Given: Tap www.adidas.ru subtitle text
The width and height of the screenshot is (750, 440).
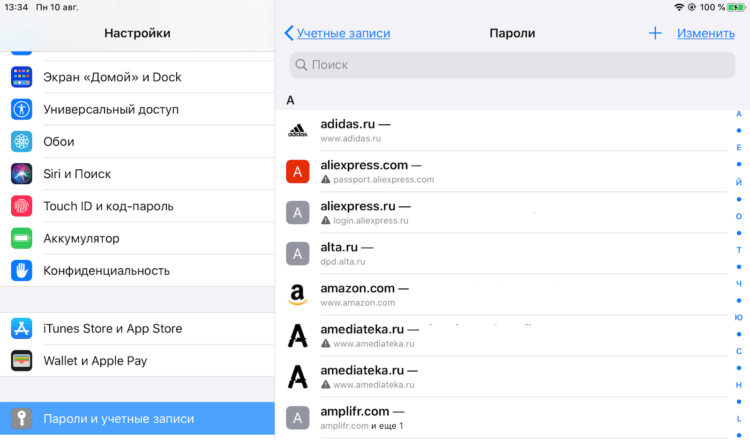Looking at the screenshot, I should click(x=351, y=139).
